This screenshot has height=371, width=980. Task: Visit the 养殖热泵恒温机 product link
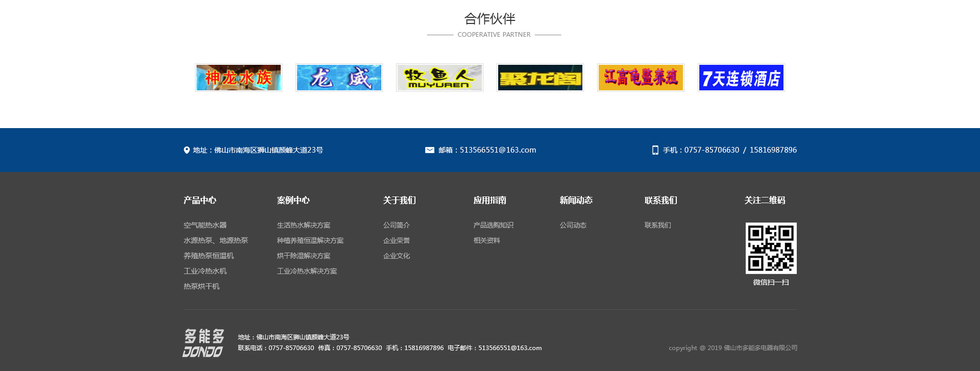point(209,256)
